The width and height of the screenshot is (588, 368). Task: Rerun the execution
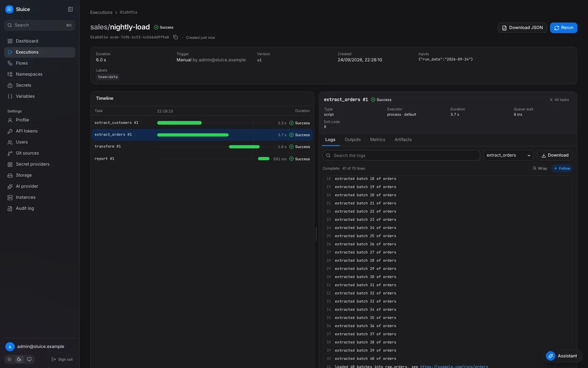pos(563,28)
